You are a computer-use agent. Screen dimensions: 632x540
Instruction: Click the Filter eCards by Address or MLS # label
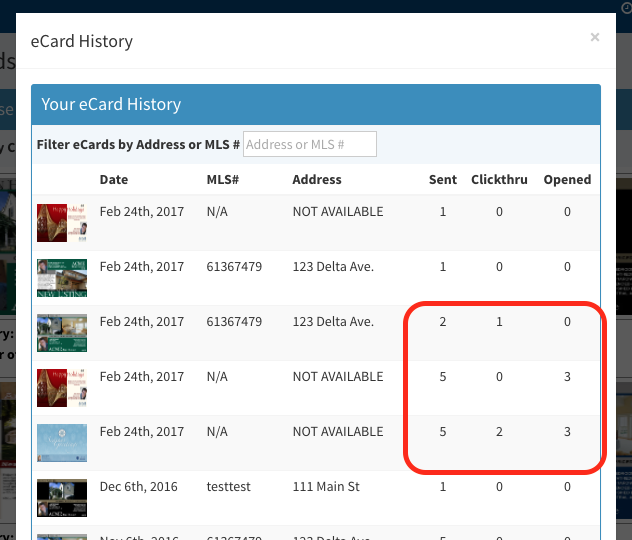[x=138, y=144]
